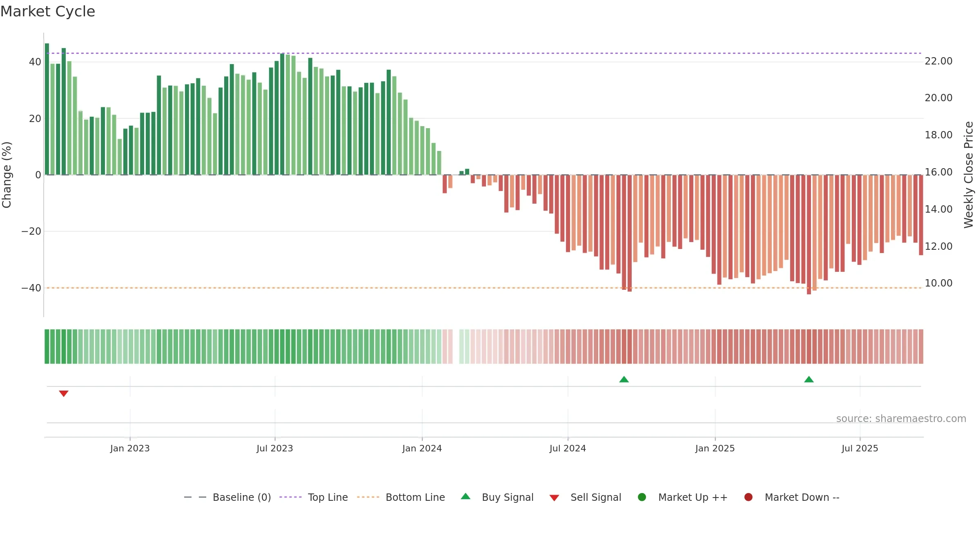Select the red sell signal marker in late 2022
980x551 pixels.
point(64,393)
